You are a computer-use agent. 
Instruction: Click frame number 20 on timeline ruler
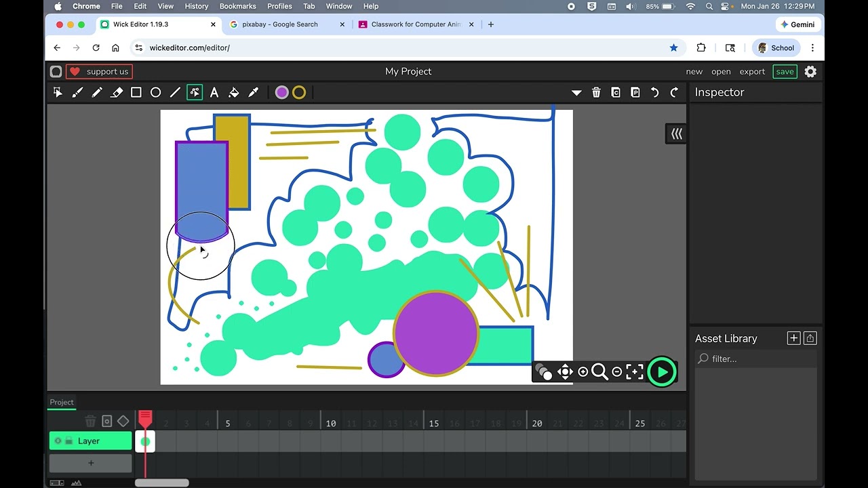[537, 423]
